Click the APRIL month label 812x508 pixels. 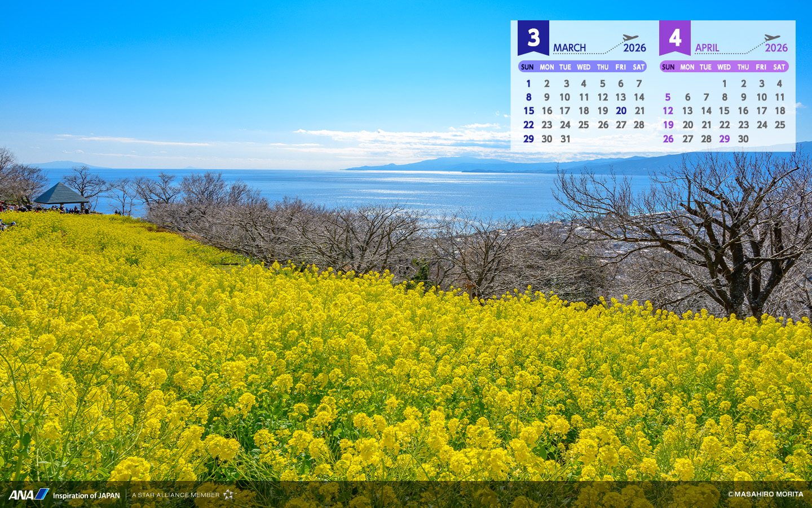pos(707,48)
